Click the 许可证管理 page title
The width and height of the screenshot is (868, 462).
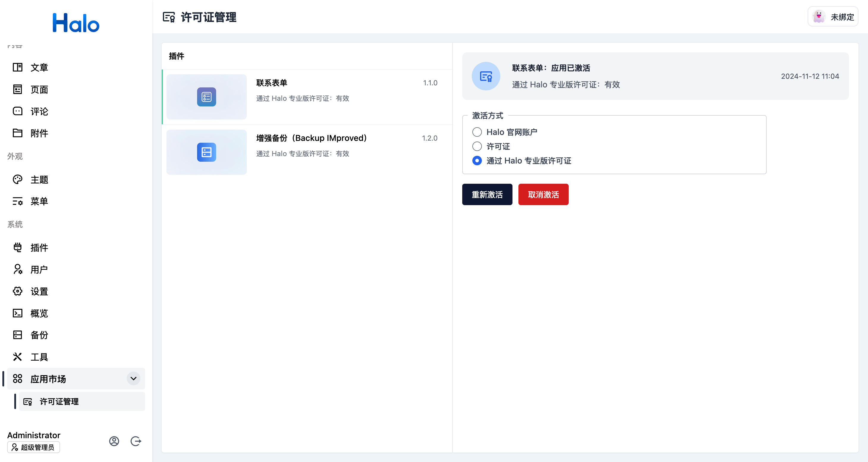click(209, 17)
